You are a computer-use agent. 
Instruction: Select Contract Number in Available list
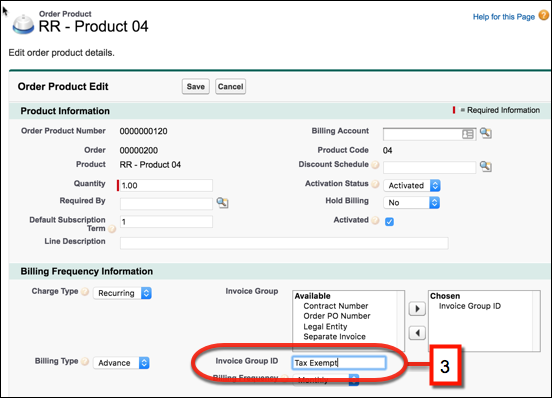tap(335, 306)
